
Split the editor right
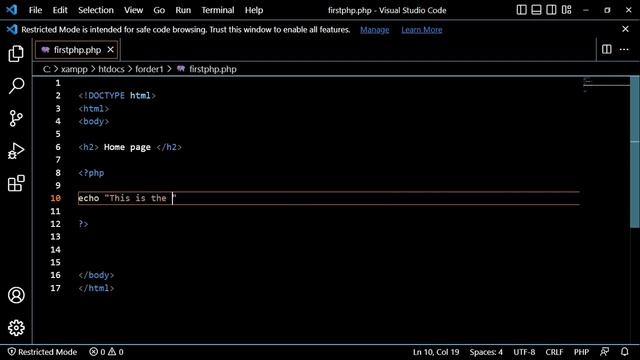(x=607, y=49)
